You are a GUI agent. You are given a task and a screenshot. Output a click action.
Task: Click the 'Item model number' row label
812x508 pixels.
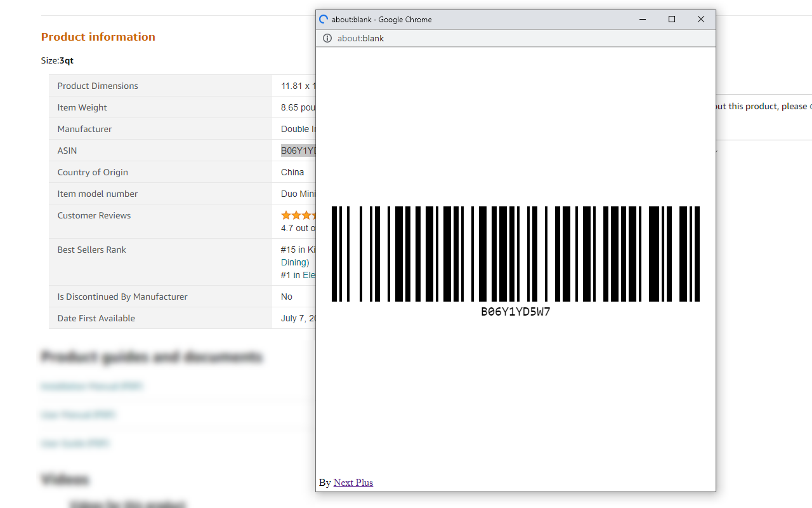[98, 194]
